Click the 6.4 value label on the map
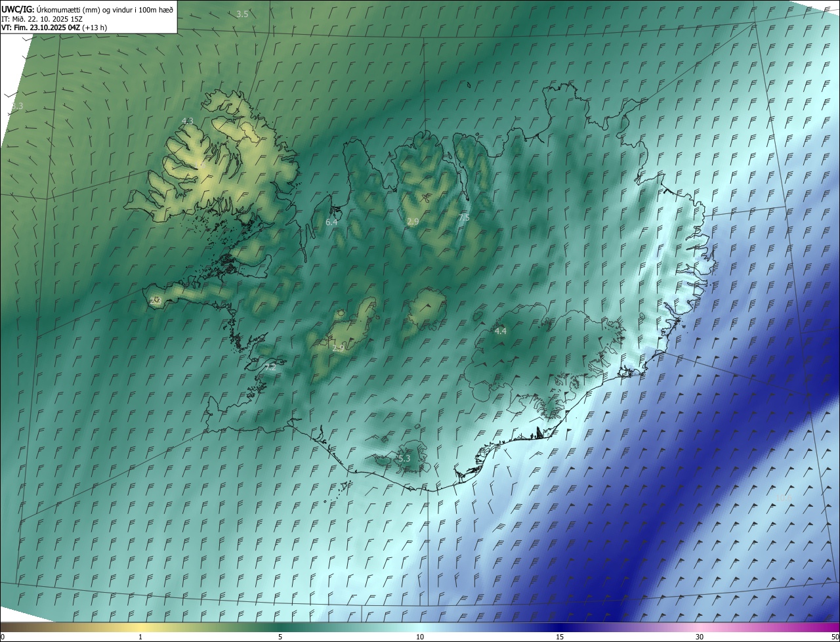 point(331,222)
